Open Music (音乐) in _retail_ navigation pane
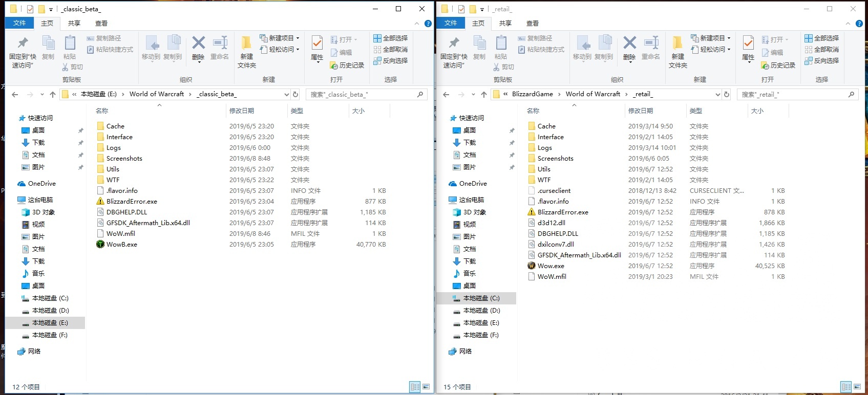The height and width of the screenshot is (395, 868). (x=463, y=274)
